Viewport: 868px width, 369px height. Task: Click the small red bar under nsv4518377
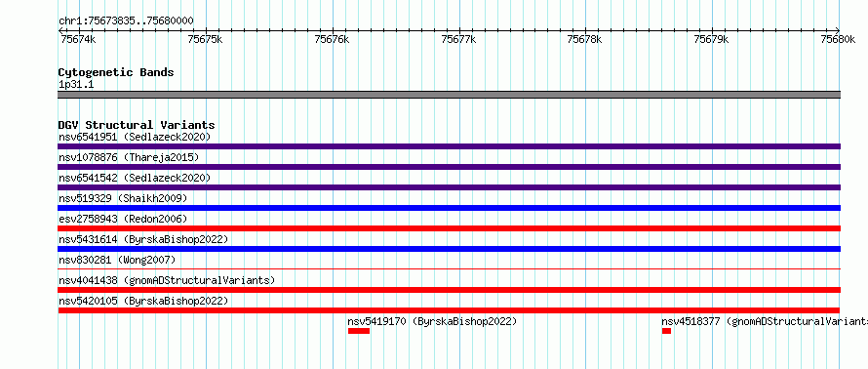[x=666, y=331]
